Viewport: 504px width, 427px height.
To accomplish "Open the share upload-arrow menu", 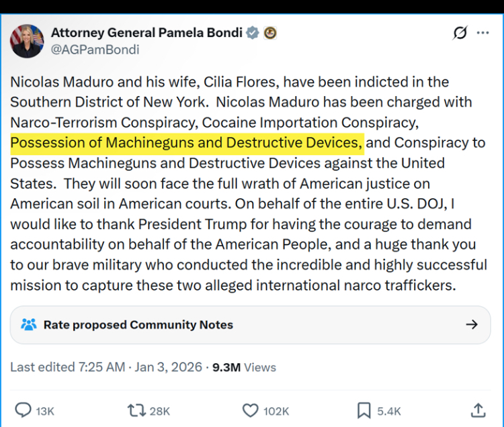I will click(478, 410).
